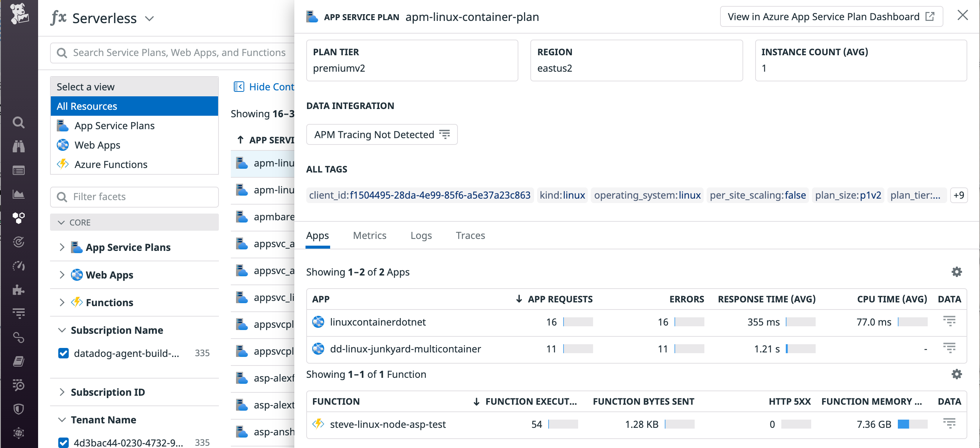Collapse the Subscription Name facet
This screenshot has width=980, height=448.
click(62, 330)
